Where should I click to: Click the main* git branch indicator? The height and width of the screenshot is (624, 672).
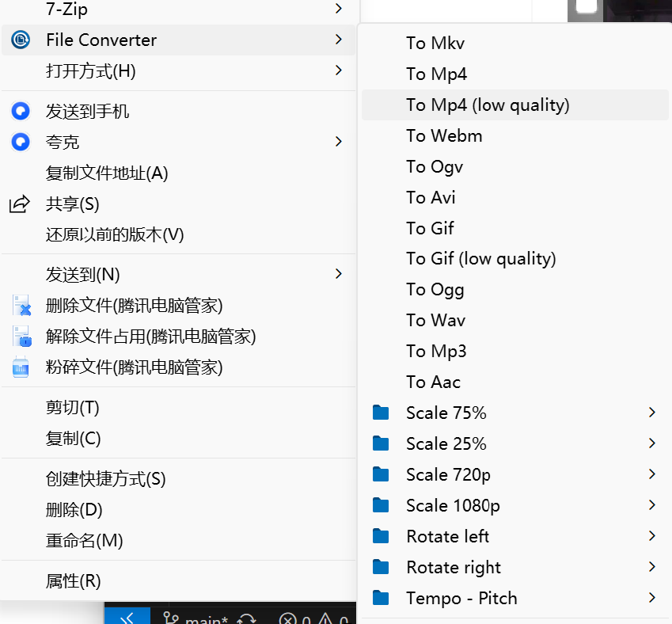pyautogui.click(x=201, y=618)
